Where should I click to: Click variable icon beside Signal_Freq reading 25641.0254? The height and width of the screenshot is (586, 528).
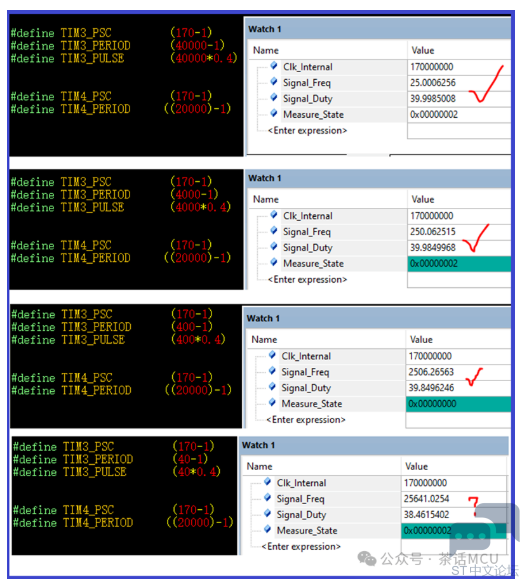click(268, 497)
